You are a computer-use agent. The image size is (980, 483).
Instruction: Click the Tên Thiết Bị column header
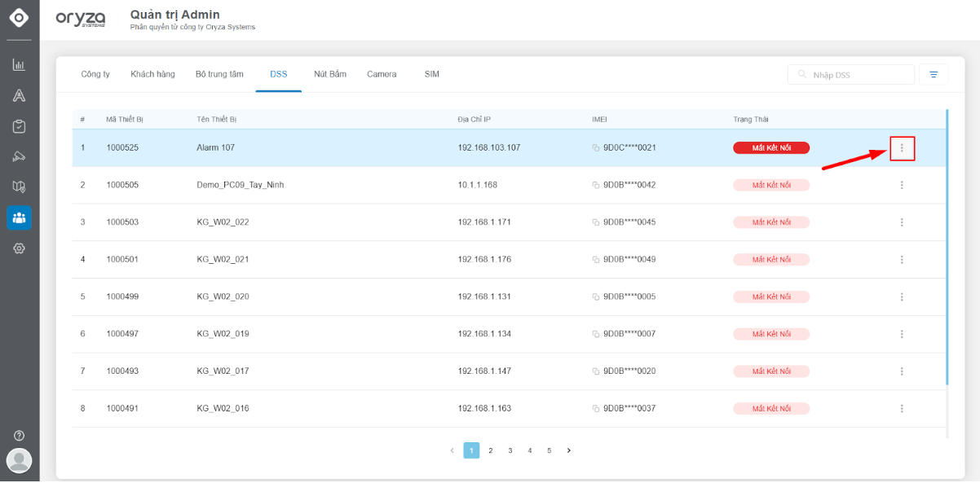click(x=217, y=120)
